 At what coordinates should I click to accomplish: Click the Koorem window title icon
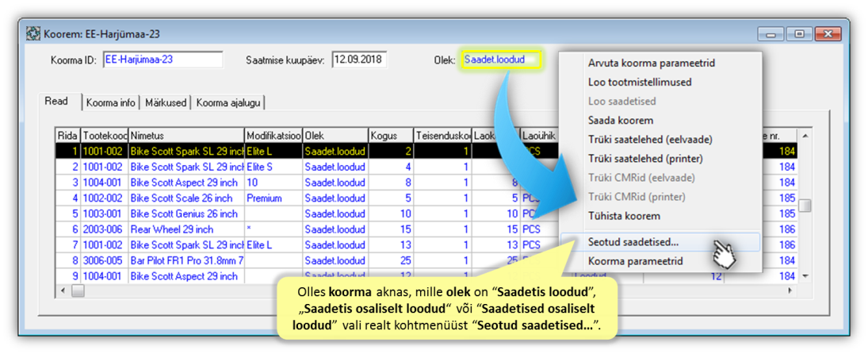[33, 34]
